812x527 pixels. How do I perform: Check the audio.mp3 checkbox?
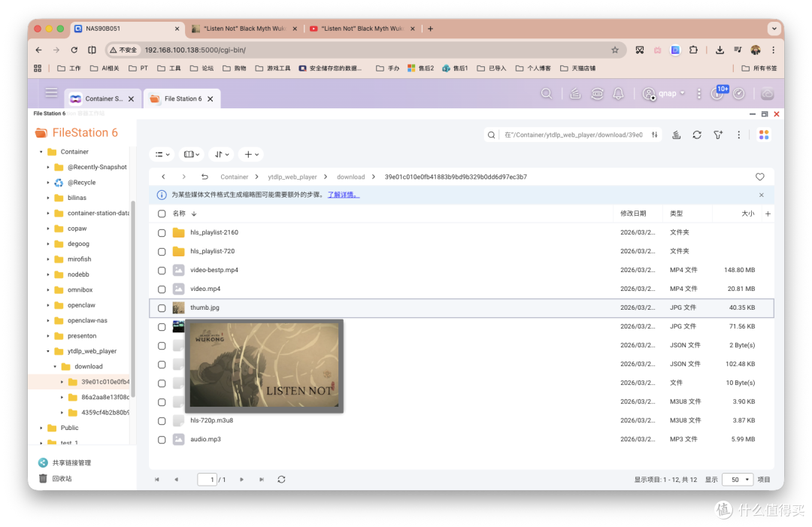point(162,440)
